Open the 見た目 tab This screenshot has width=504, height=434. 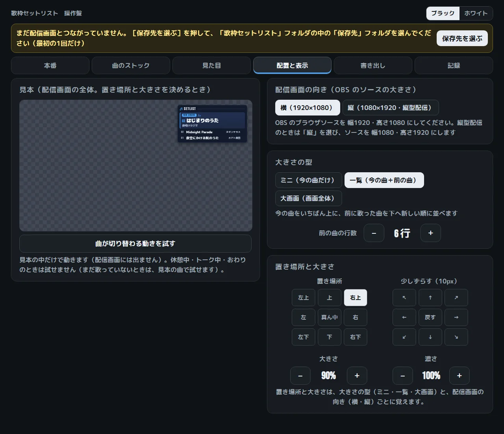pos(211,65)
